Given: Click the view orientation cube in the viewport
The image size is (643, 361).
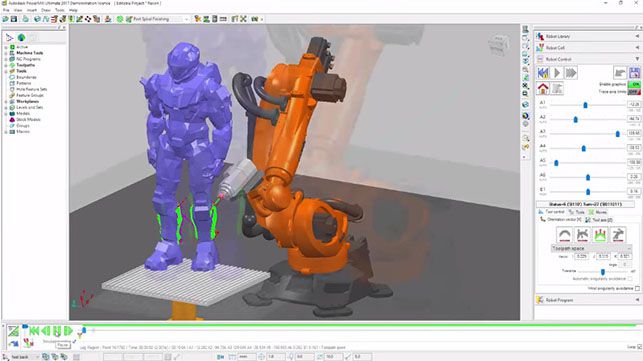Looking at the screenshot, I should click(x=499, y=43).
